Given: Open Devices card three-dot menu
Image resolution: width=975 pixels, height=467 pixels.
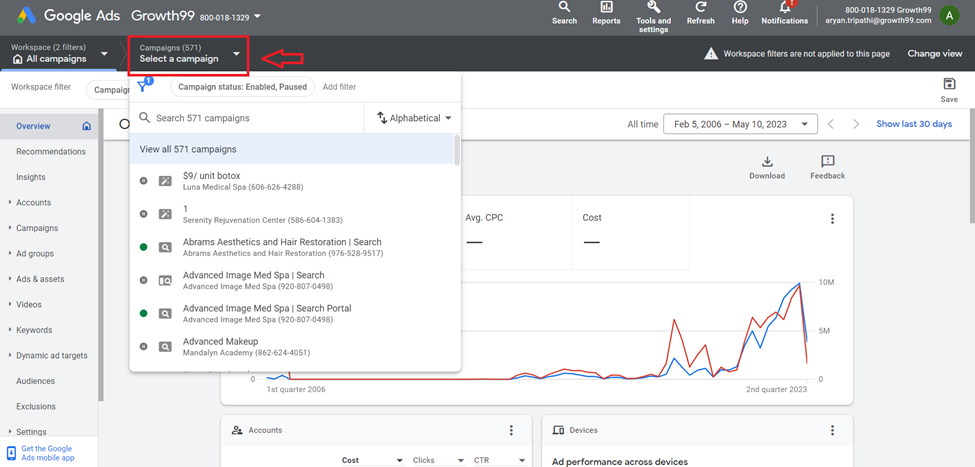Looking at the screenshot, I should point(832,430).
